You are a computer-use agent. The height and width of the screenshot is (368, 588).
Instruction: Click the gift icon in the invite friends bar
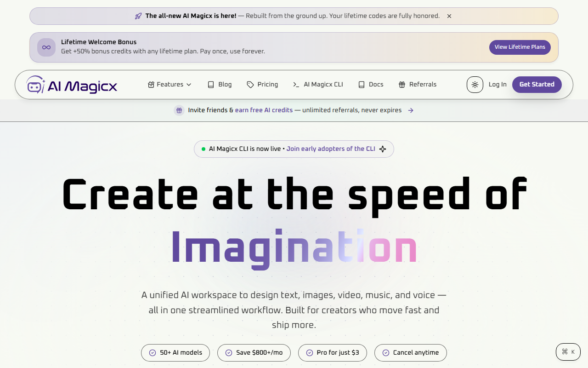click(x=179, y=110)
